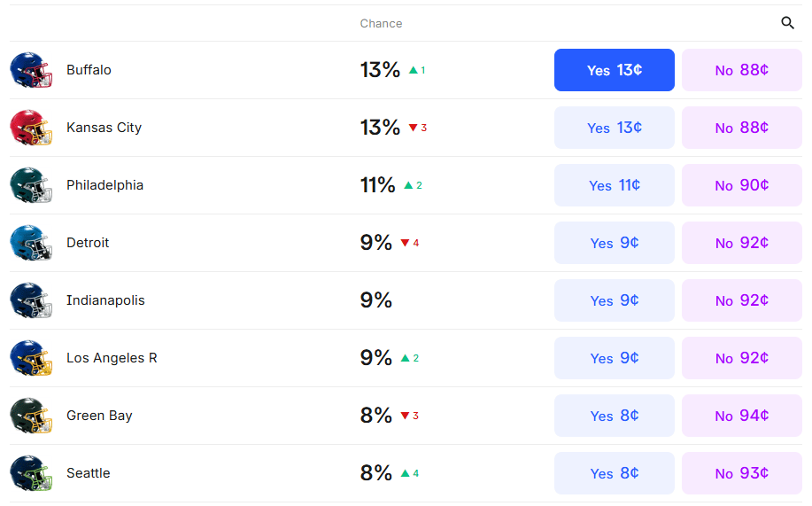Click the Kansas City red helmet icon

pos(31,128)
